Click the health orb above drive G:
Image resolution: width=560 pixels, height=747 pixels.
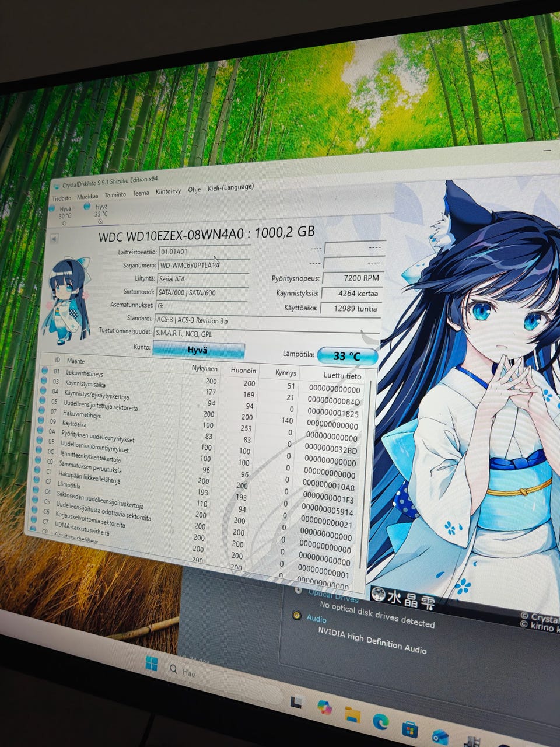point(87,206)
